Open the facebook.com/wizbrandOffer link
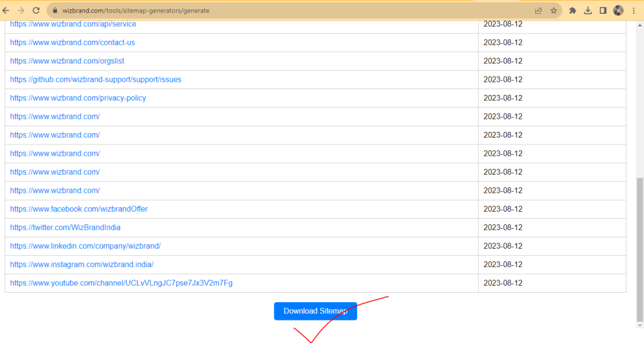Viewport: 644px width, 343px height. pyautogui.click(x=79, y=209)
